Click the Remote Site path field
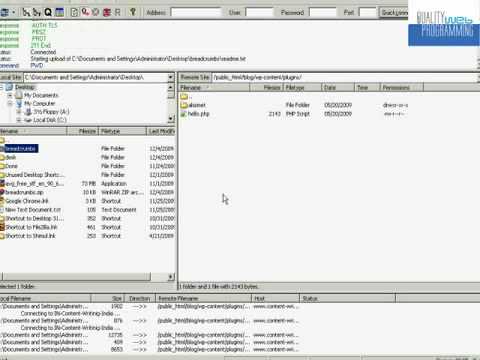 point(345,77)
